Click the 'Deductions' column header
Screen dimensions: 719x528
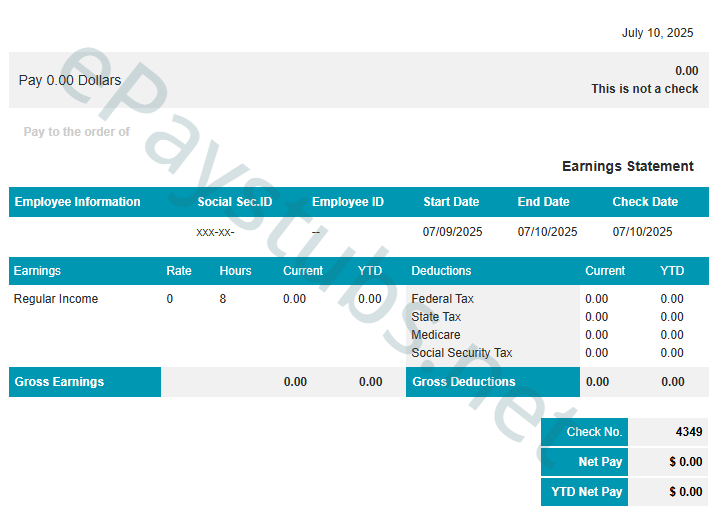click(441, 271)
